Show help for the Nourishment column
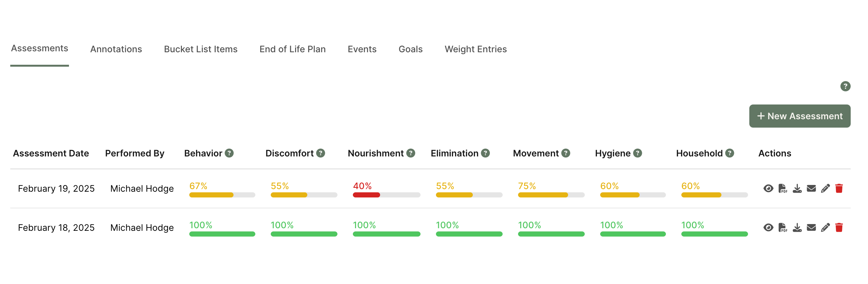Screen dimensions: 868x284 [410, 153]
